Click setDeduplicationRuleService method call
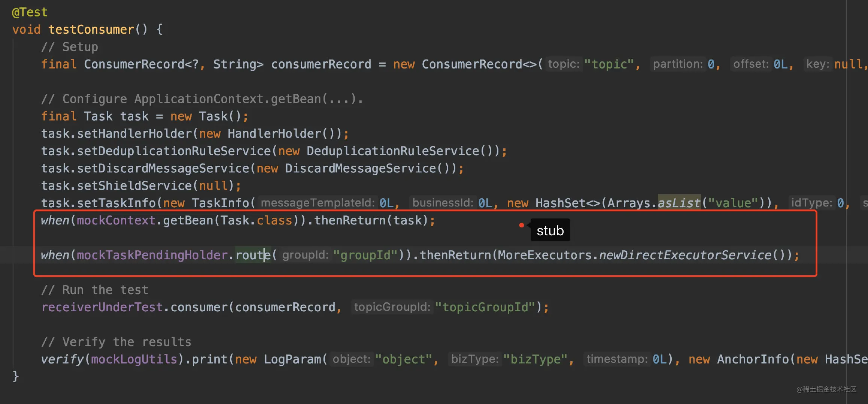The width and height of the screenshot is (868, 404). tap(174, 151)
